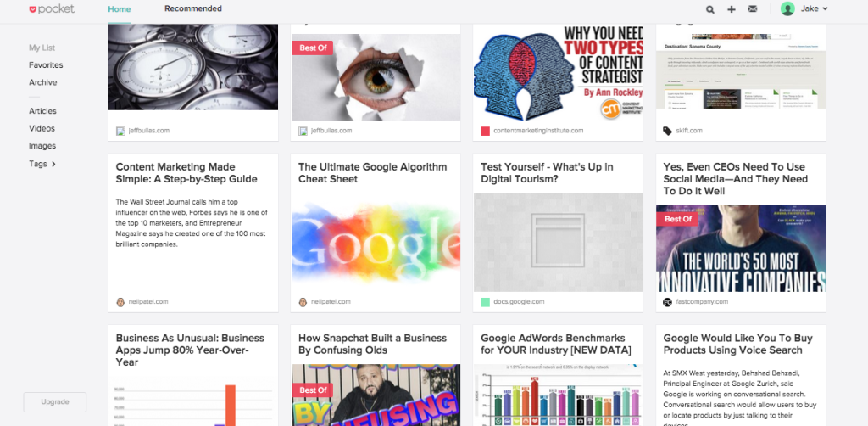Click the Upgrade button
The image size is (868, 426).
tap(55, 402)
